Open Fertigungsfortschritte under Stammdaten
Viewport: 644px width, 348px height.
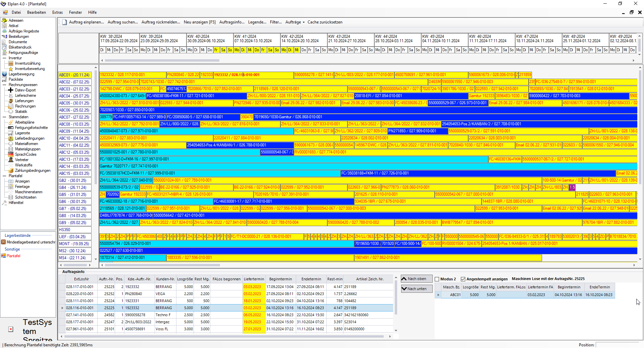coord(31,128)
